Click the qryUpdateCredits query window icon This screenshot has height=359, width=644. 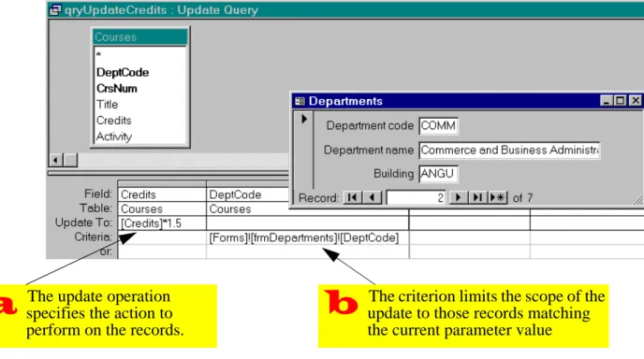tap(55, 10)
